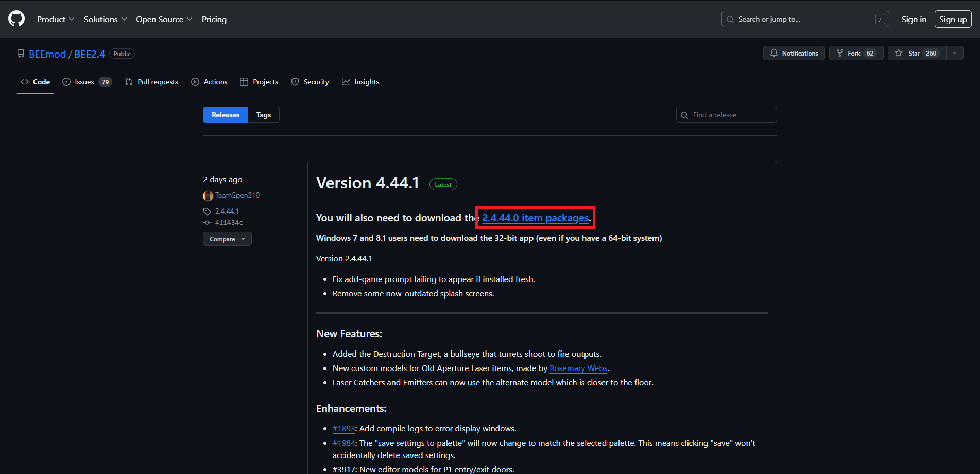Open the 2.4.44.1 tag link
This screenshot has height=474, width=980.
227,212
